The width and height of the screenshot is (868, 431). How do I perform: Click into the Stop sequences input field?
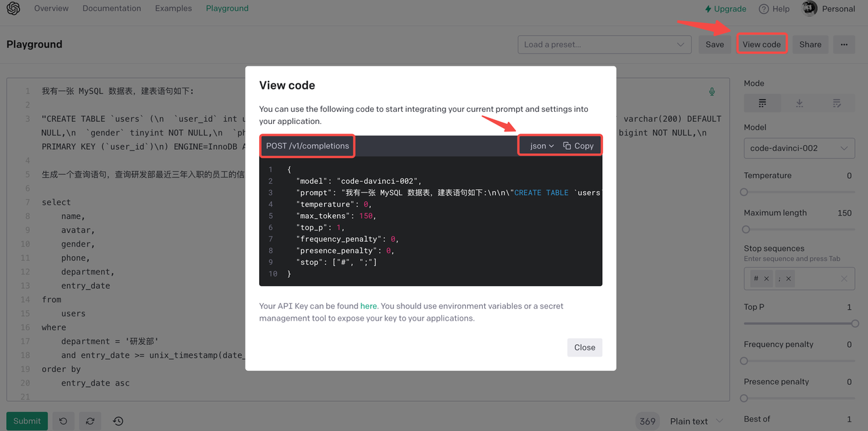(800, 279)
